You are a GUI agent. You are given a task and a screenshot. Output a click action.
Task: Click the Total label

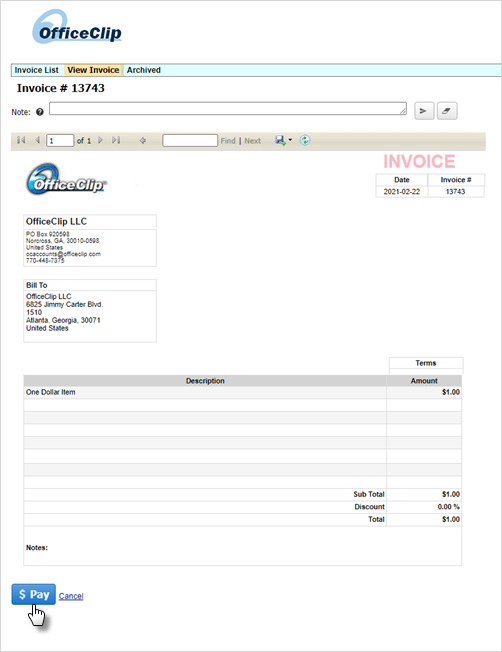[x=376, y=519]
